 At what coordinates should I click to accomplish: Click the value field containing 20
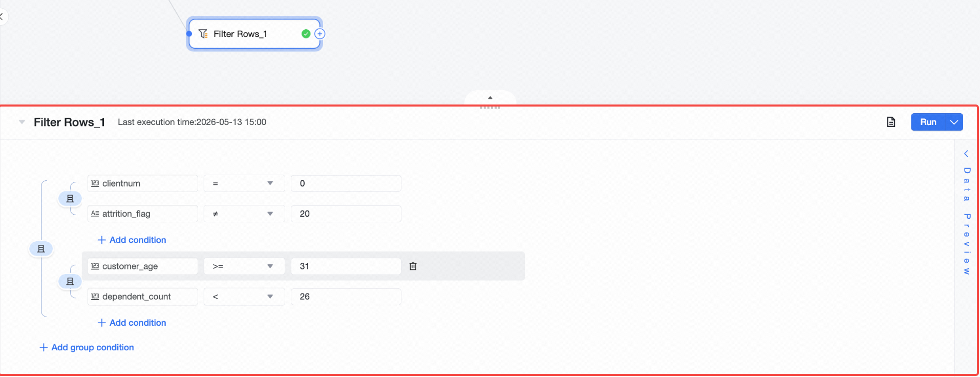pyautogui.click(x=346, y=214)
